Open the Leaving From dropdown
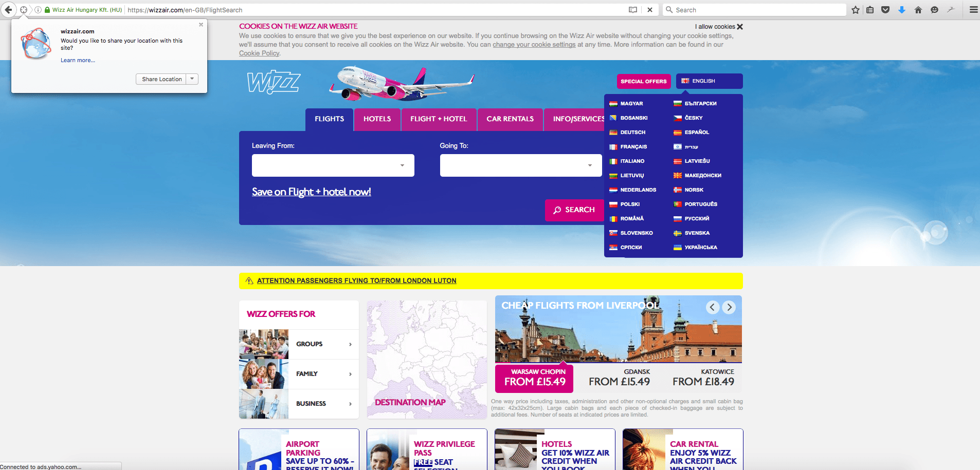This screenshot has width=980, height=470. point(333,165)
